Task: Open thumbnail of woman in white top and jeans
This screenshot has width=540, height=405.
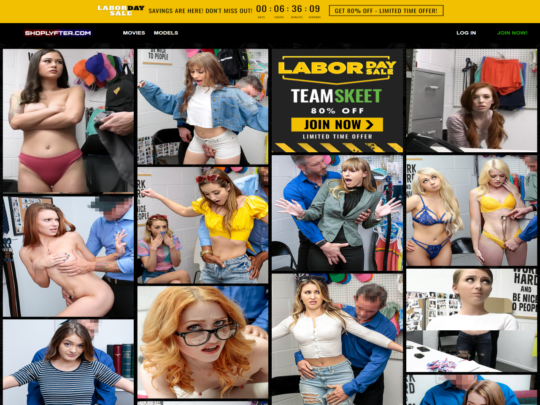Action: coord(337,339)
